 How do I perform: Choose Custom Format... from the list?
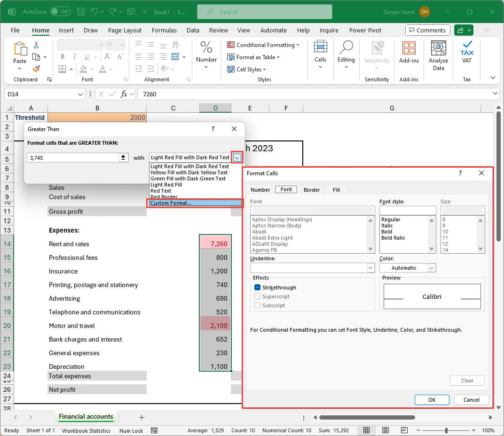(195, 203)
